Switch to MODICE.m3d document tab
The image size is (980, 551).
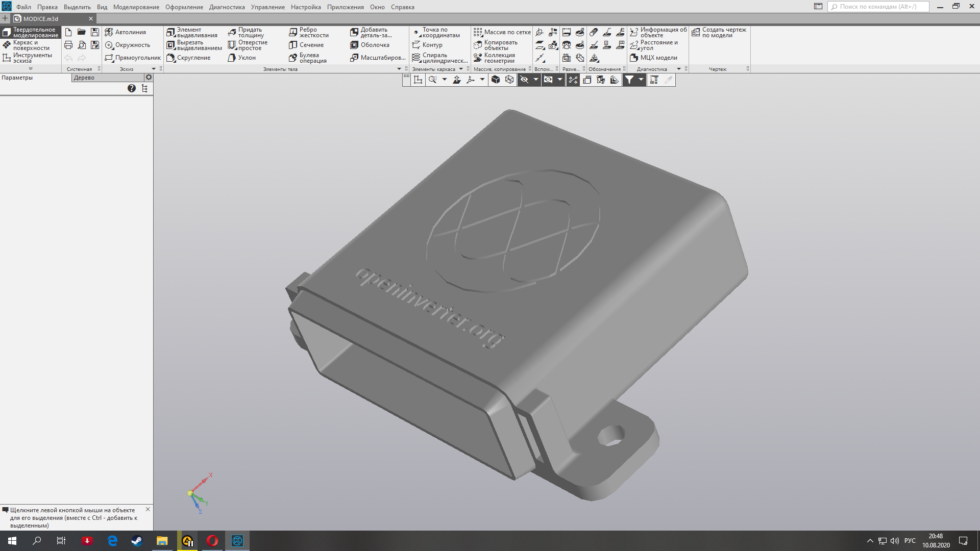click(x=41, y=19)
